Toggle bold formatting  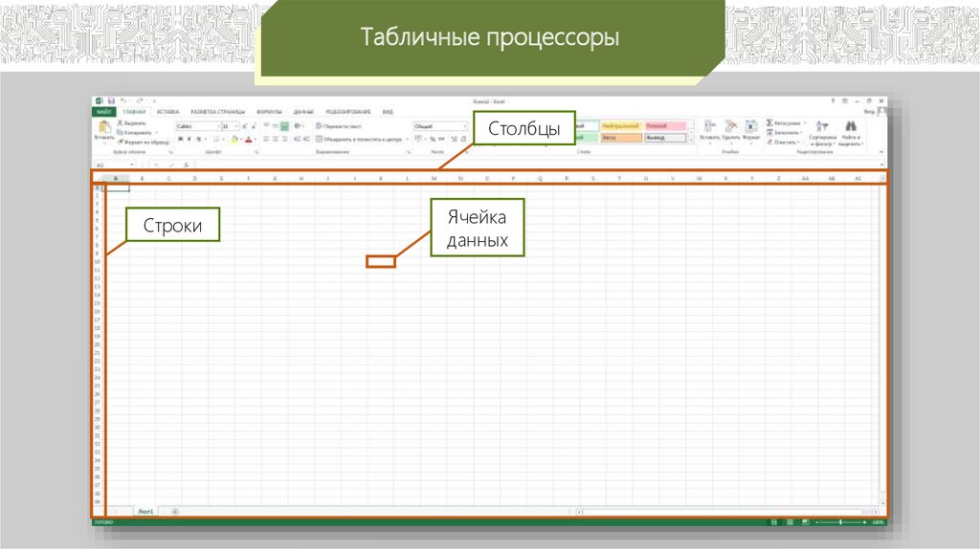click(181, 140)
